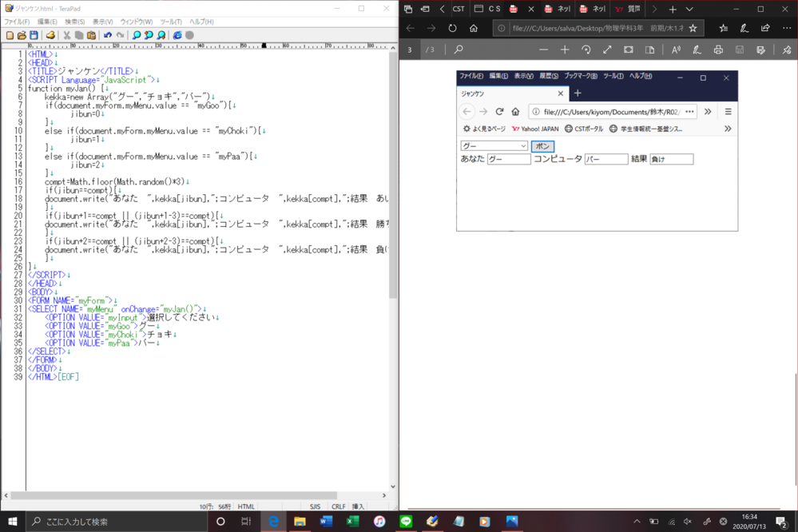The width and height of the screenshot is (798, 532).
Task: Rotate the PDF page
Action: (x=586, y=50)
